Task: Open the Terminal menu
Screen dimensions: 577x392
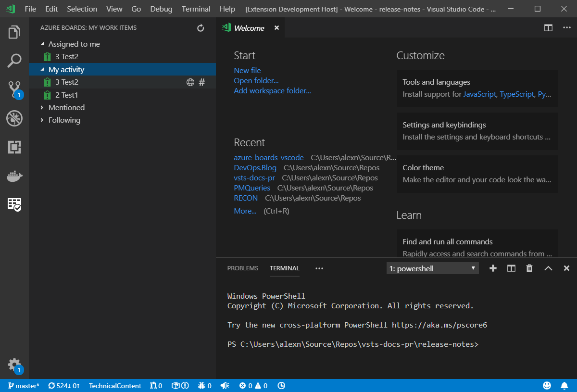Action: tap(196, 9)
